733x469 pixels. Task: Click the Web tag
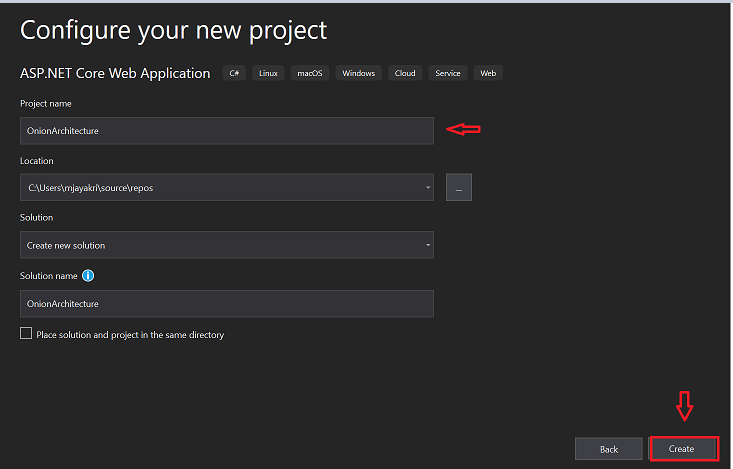click(x=488, y=73)
